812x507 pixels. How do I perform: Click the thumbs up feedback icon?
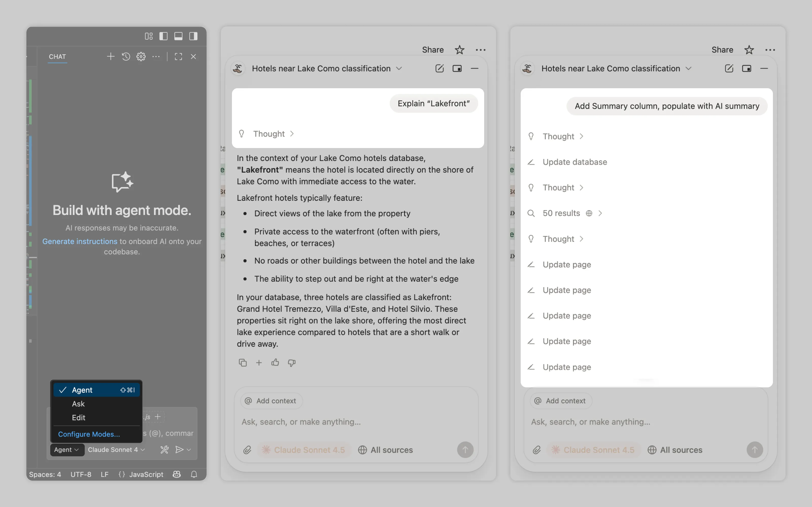pos(275,363)
